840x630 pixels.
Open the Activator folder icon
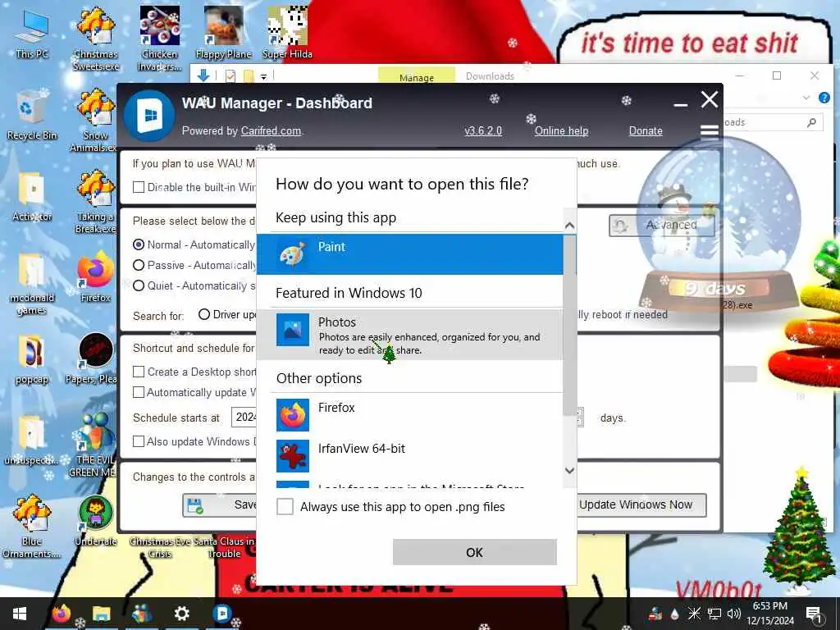click(32, 197)
